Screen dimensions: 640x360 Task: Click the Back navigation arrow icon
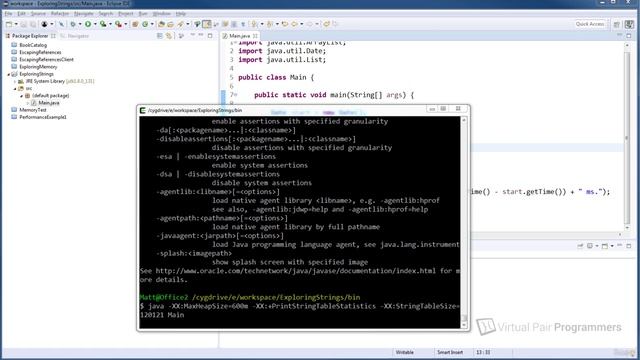click(x=294, y=24)
